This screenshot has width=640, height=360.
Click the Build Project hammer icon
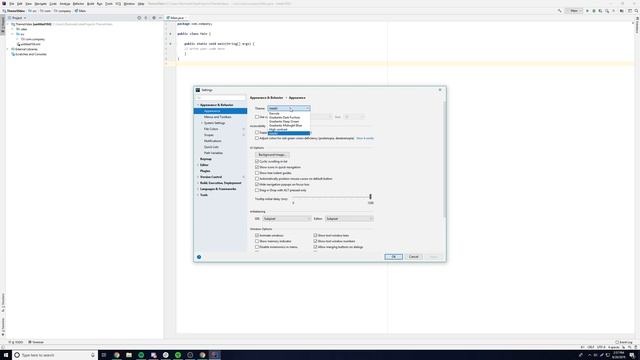(x=560, y=11)
